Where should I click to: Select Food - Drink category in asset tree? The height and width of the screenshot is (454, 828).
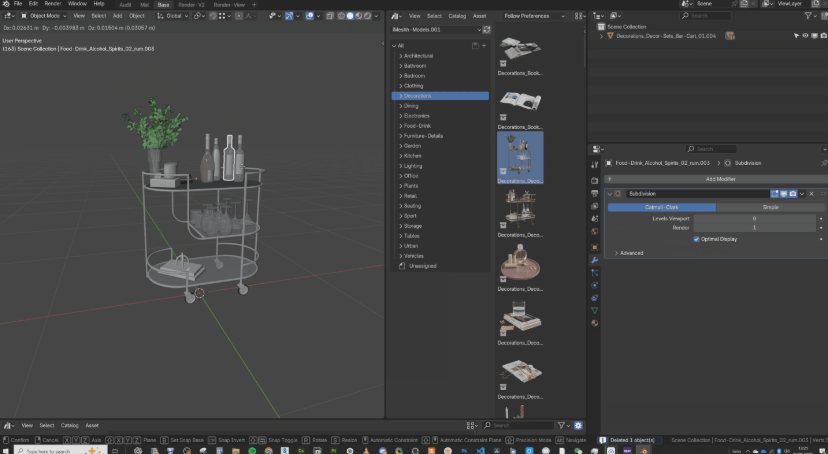click(416, 126)
